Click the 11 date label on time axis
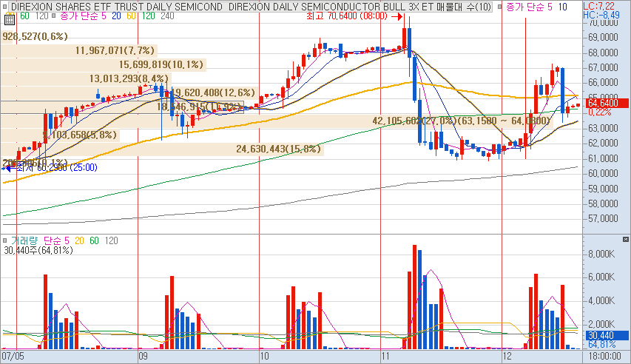This screenshot has height=364, width=631. 385,356
